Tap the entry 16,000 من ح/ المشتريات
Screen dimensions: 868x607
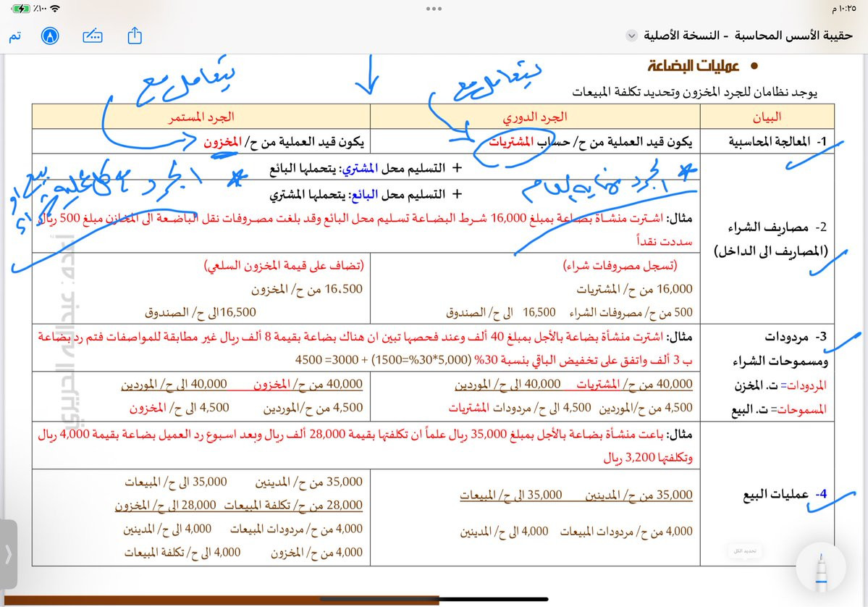[x=634, y=289]
